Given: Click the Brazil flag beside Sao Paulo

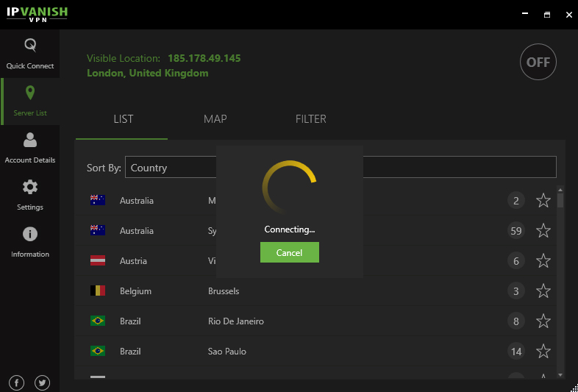Looking at the screenshot, I should click(x=98, y=351).
